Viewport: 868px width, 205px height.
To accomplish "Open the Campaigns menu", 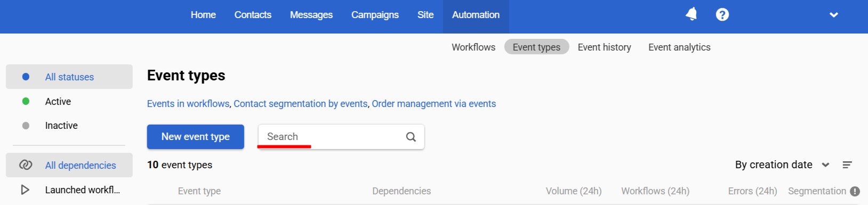I will tap(375, 15).
